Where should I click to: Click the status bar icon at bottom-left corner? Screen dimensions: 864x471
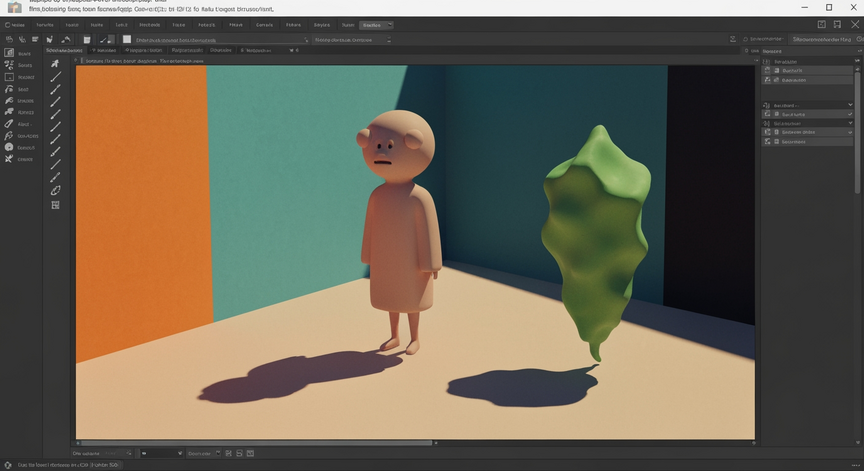[8, 465]
